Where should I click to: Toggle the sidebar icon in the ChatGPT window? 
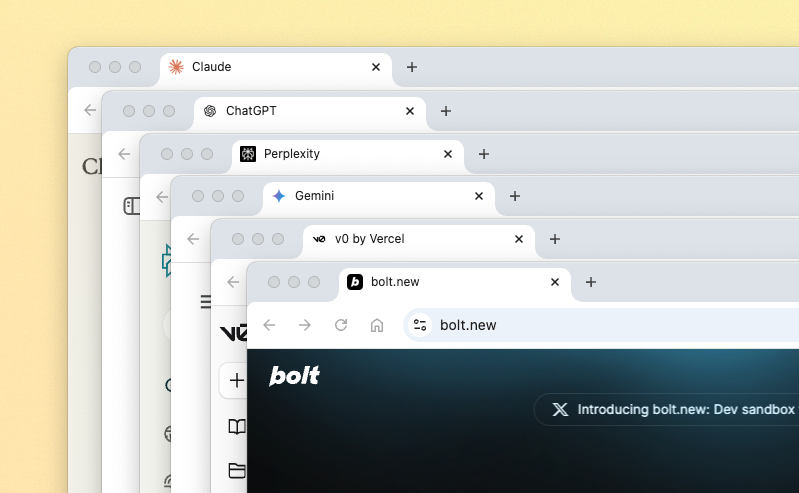pos(131,206)
